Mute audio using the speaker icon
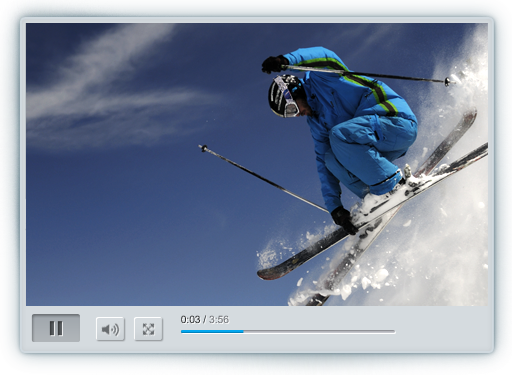The height and width of the screenshot is (375, 512). tap(110, 329)
